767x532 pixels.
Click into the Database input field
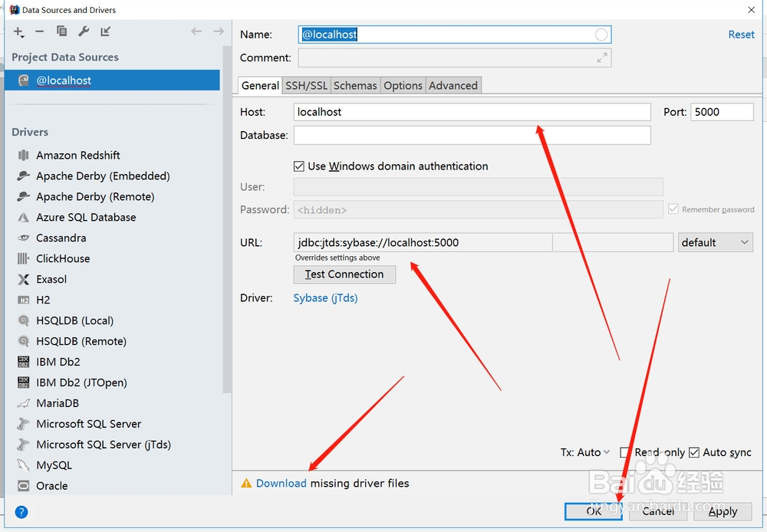point(472,135)
